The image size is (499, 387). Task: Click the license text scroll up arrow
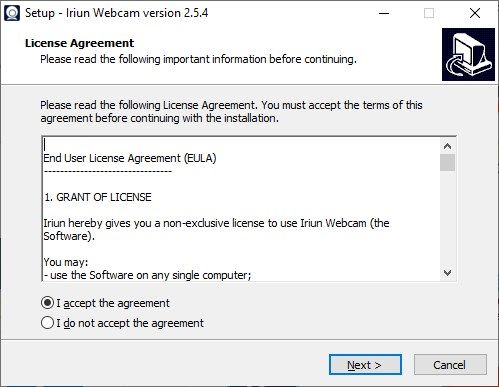click(x=447, y=146)
